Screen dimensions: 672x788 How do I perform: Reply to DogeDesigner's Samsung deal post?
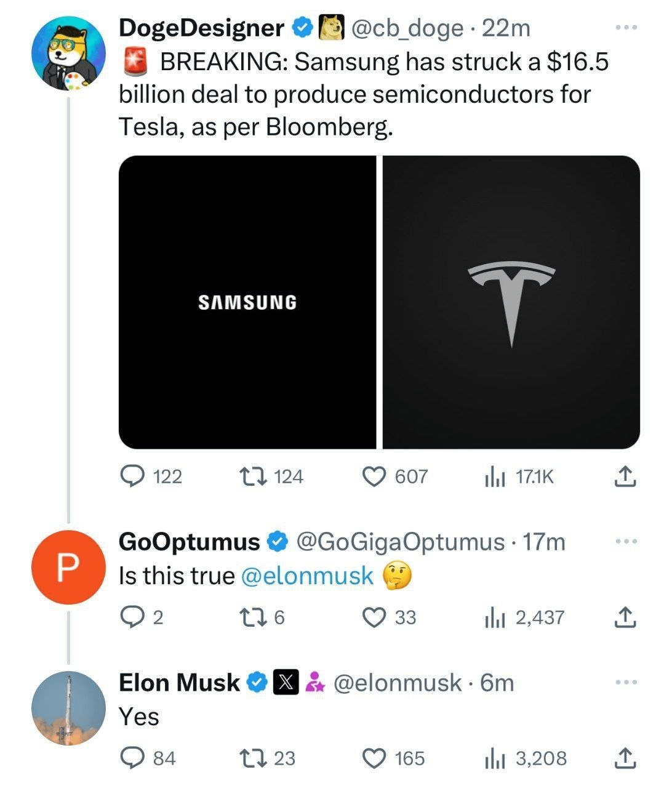pyautogui.click(x=131, y=476)
